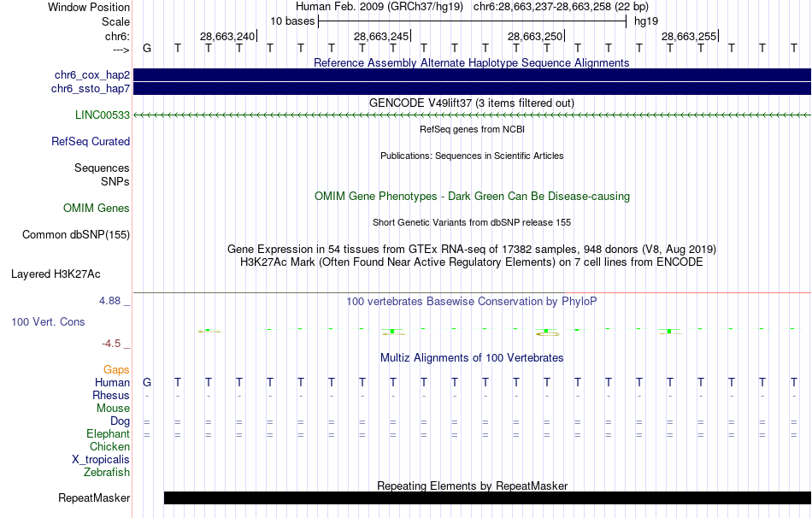Click the Common dbSNP(155) track label
This screenshot has height=518, width=812.
pyautogui.click(x=76, y=235)
